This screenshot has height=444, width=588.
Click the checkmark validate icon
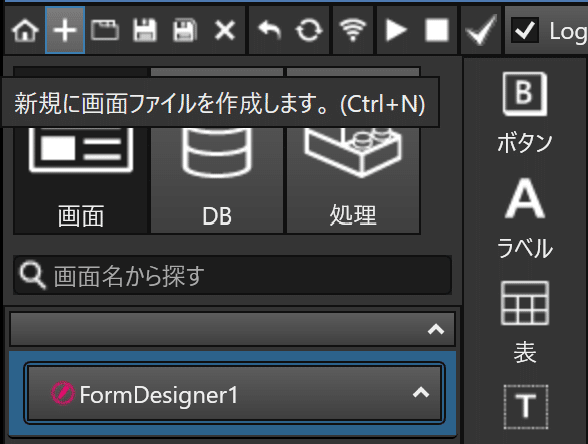481,30
